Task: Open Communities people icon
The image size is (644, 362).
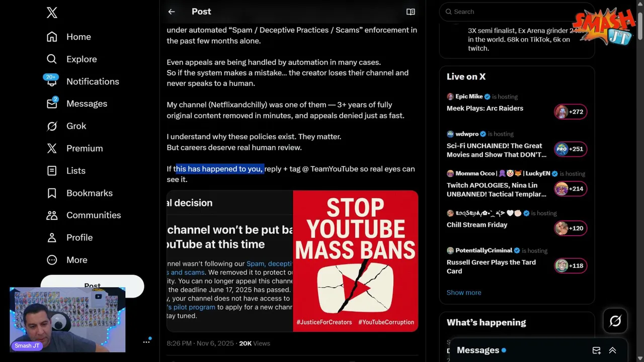Action: pyautogui.click(x=52, y=215)
